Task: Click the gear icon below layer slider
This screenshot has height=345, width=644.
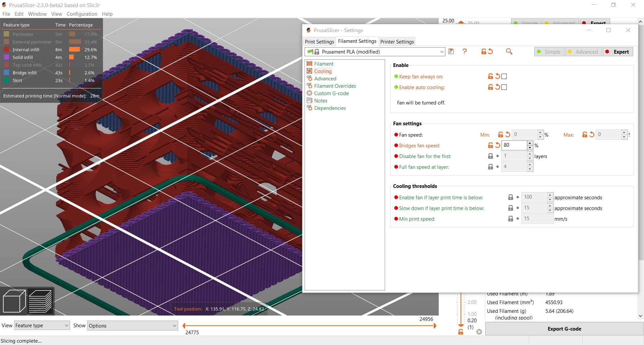Action: [x=479, y=332]
